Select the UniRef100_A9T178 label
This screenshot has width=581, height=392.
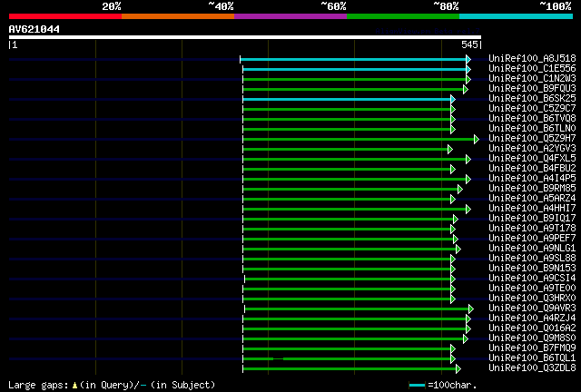(x=532, y=229)
